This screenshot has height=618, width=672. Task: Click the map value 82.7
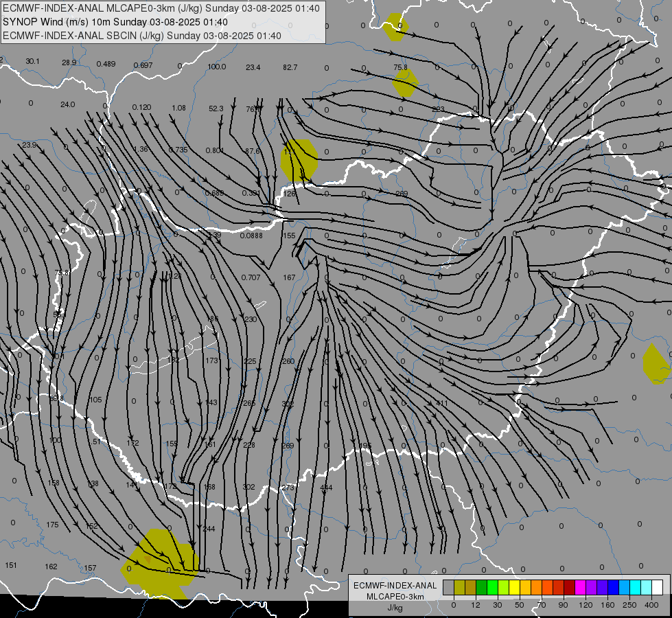(x=290, y=67)
